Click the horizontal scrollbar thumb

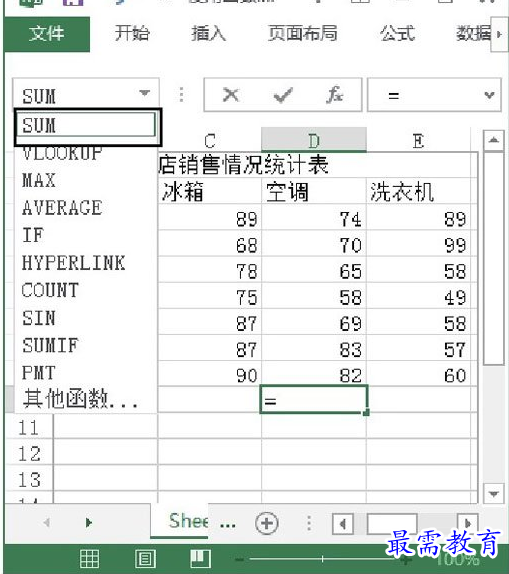click(x=391, y=523)
